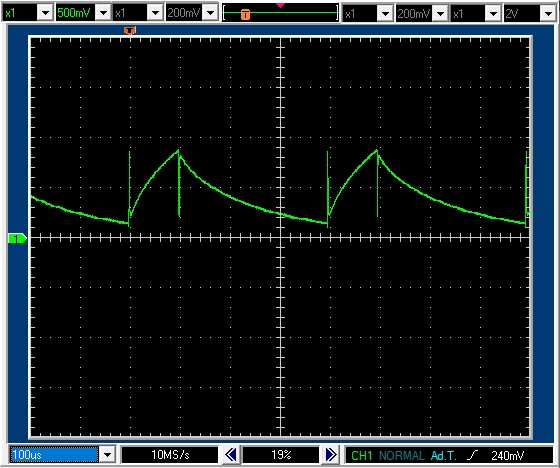
Task: Click the magenta center marker at top
Action: pos(280,5)
